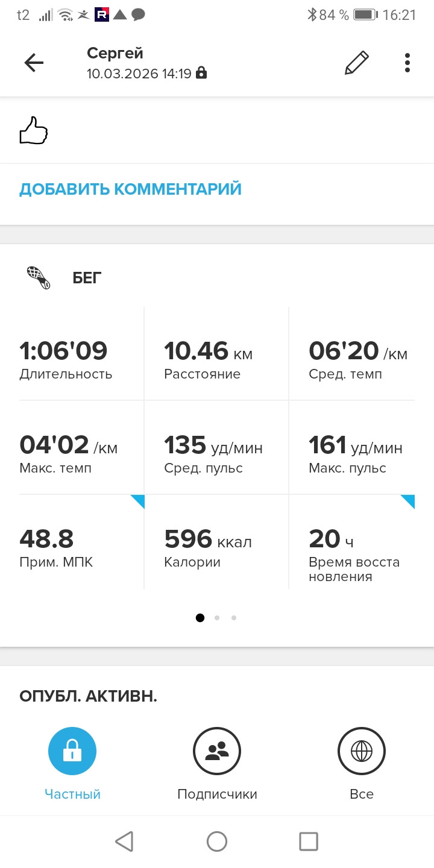Select the Все globe sharing option

click(x=362, y=751)
